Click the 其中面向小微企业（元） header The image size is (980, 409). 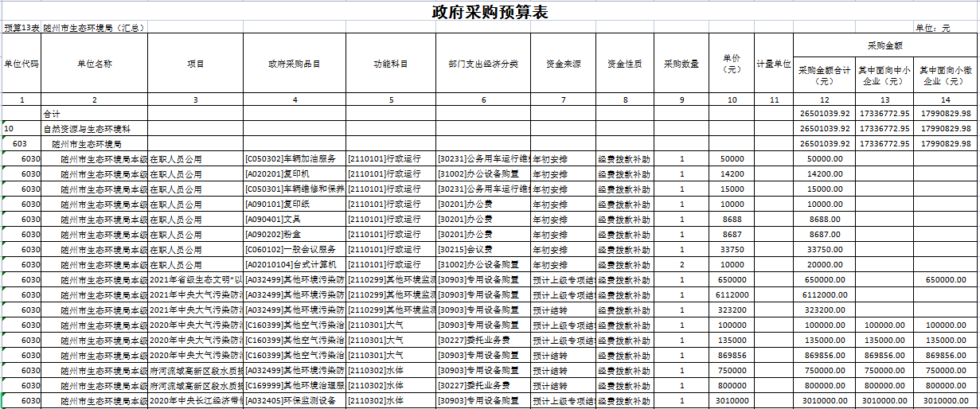pyautogui.click(x=945, y=75)
